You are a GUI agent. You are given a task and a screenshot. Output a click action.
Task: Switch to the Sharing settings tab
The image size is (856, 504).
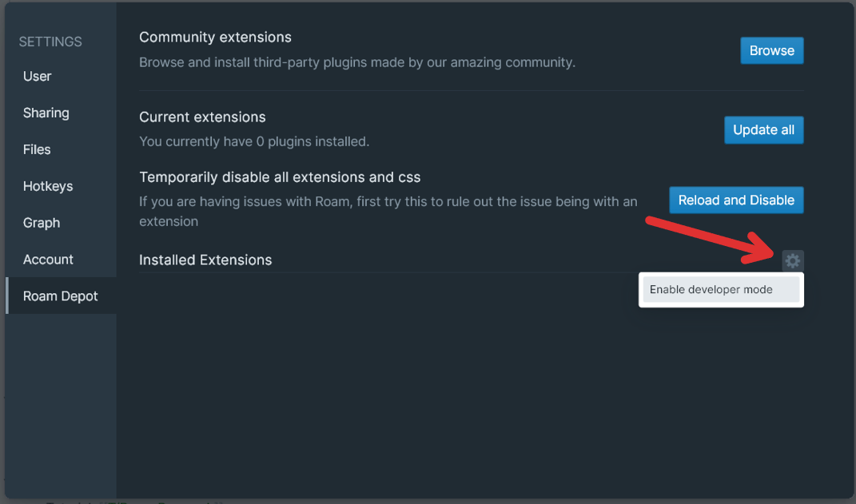[x=46, y=113]
